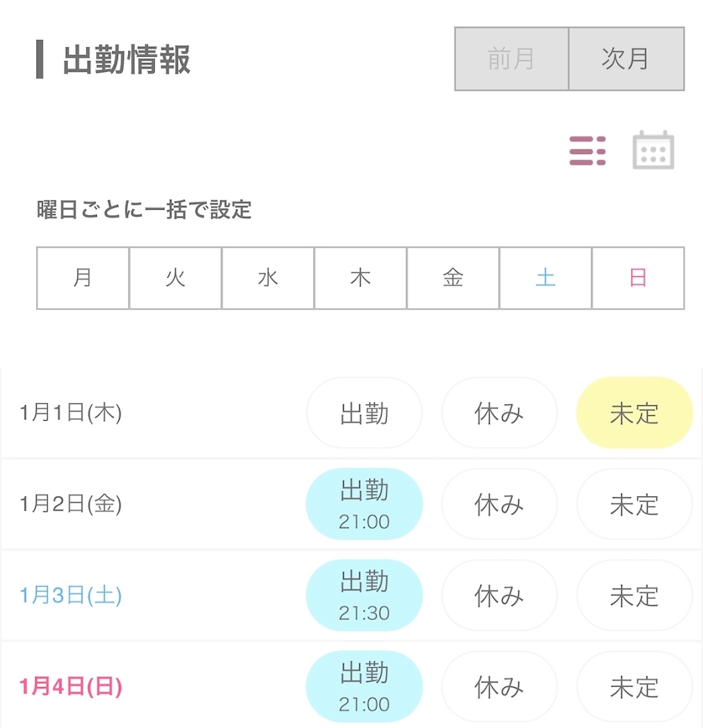Open January 3 出勤 21:30 time setting

(x=364, y=596)
